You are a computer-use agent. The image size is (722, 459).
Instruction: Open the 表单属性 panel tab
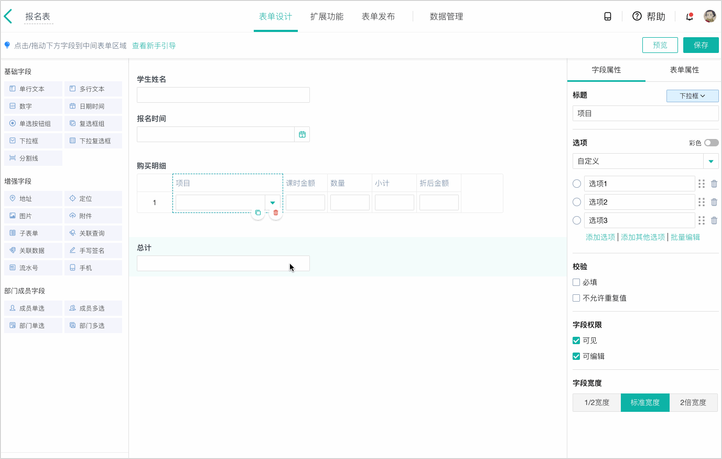(684, 70)
